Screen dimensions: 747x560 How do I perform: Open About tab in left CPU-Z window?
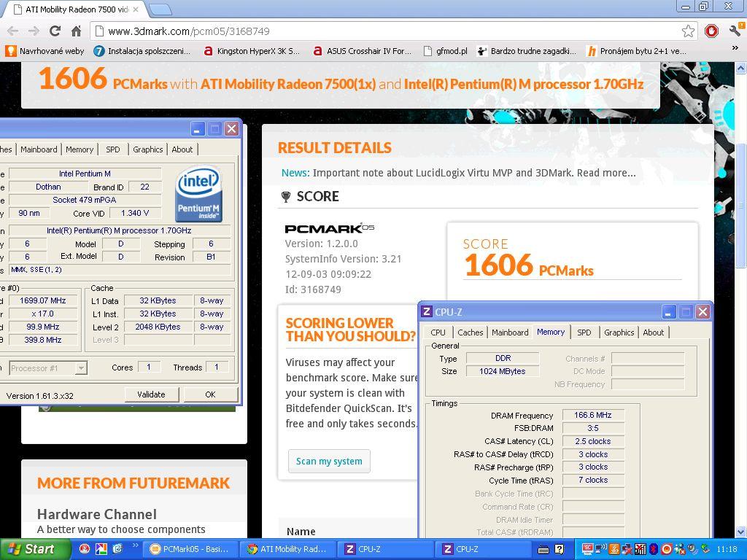(182, 149)
